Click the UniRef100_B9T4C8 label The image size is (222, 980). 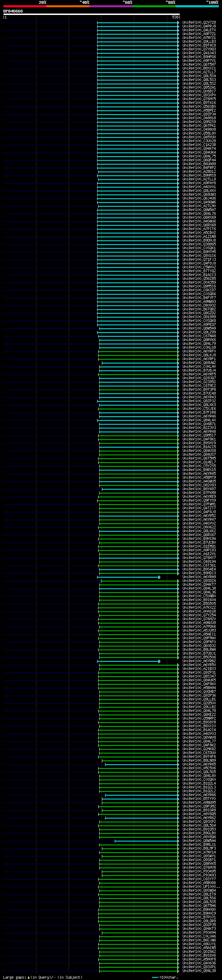click(x=199, y=45)
